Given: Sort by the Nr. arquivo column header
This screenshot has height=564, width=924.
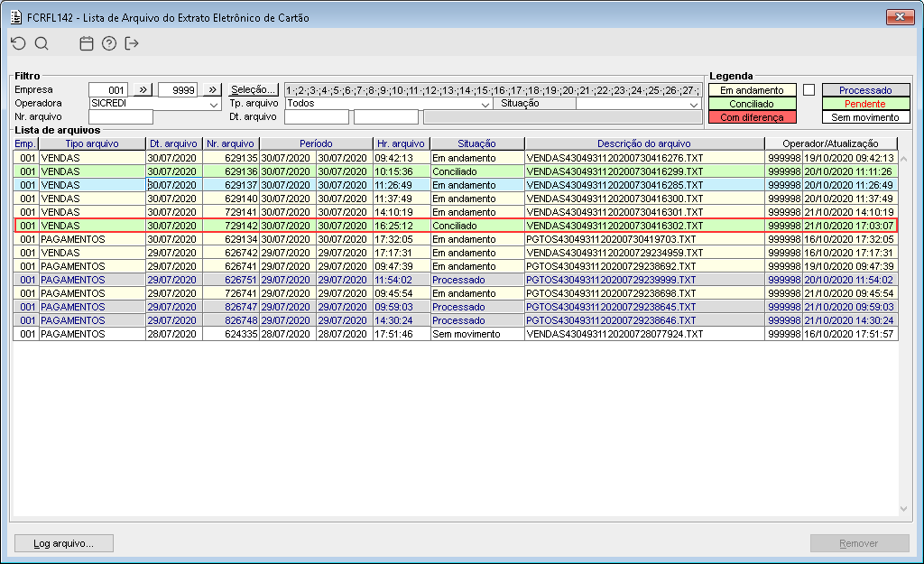Looking at the screenshot, I should (x=230, y=143).
